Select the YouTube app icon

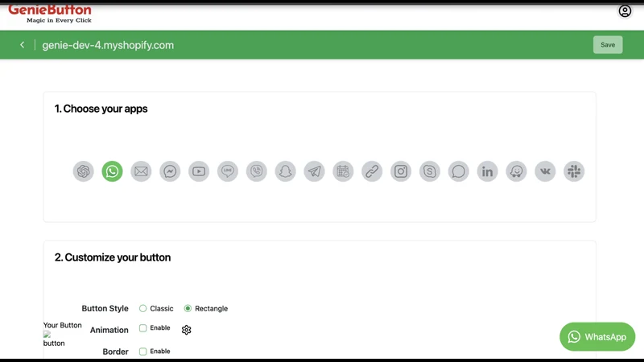199,171
